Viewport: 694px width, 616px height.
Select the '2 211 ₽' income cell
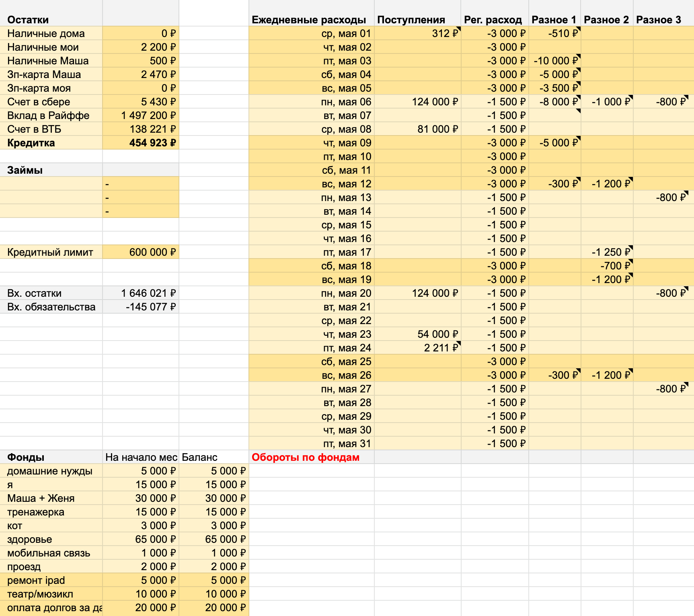[418, 348]
